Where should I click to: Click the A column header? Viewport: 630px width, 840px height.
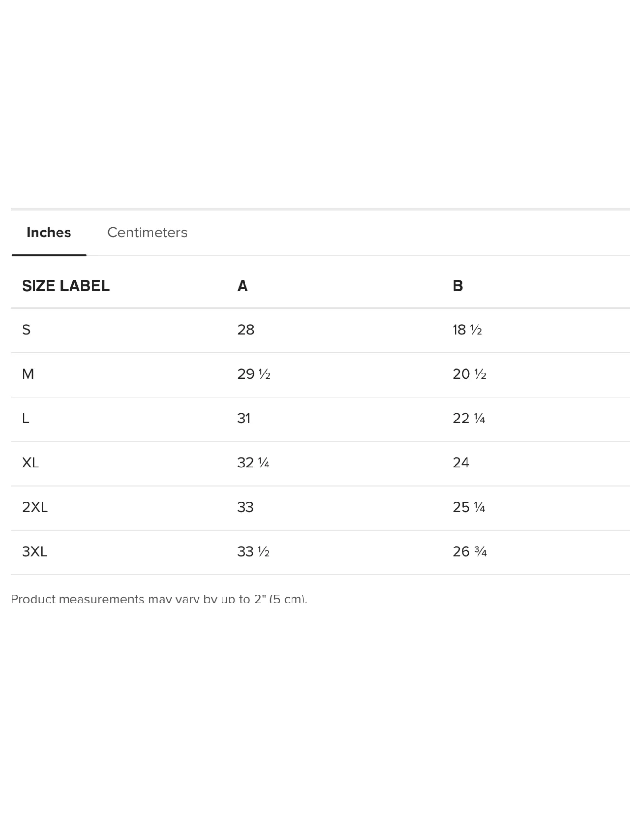(243, 286)
